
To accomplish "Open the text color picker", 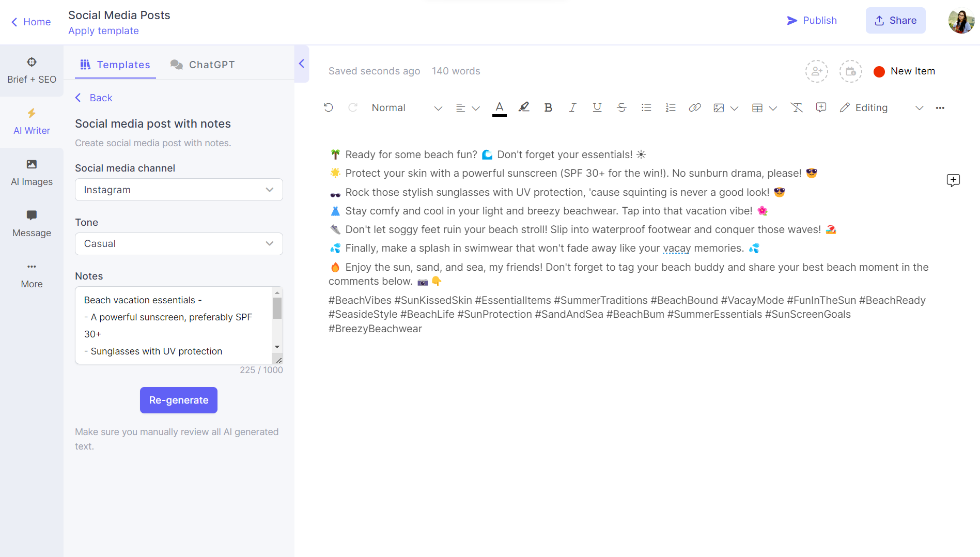I will point(499,108).
